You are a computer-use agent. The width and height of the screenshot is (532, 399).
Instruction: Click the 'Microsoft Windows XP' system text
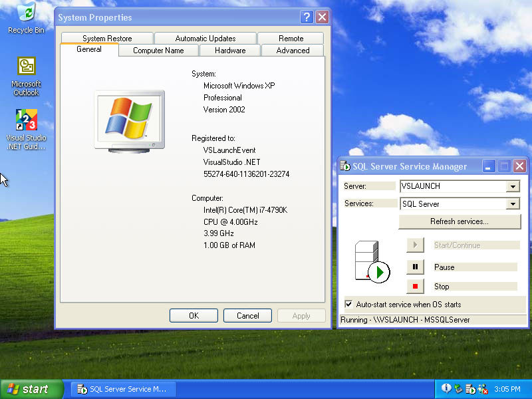239,86
